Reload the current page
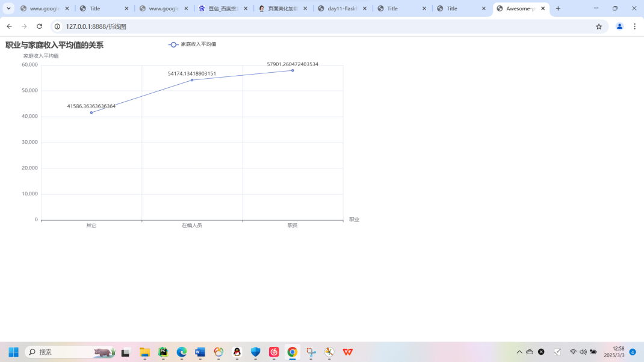 (40, 26)
